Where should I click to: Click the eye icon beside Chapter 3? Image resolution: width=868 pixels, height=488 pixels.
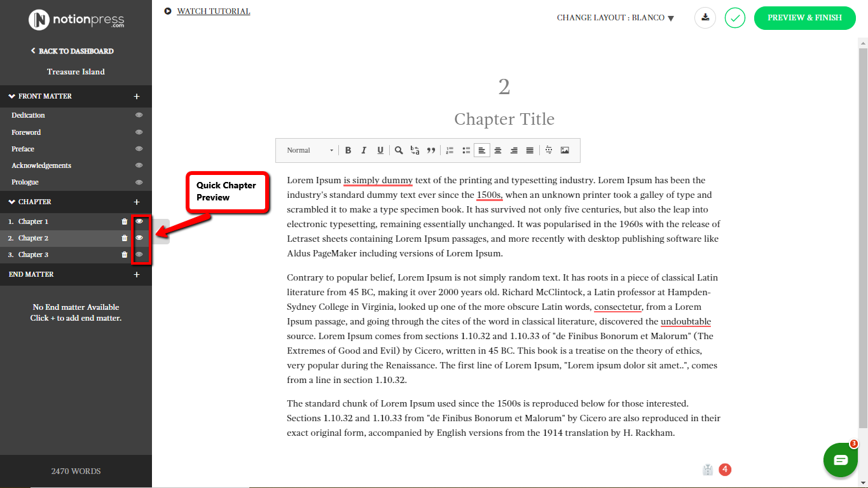(139, 254)
